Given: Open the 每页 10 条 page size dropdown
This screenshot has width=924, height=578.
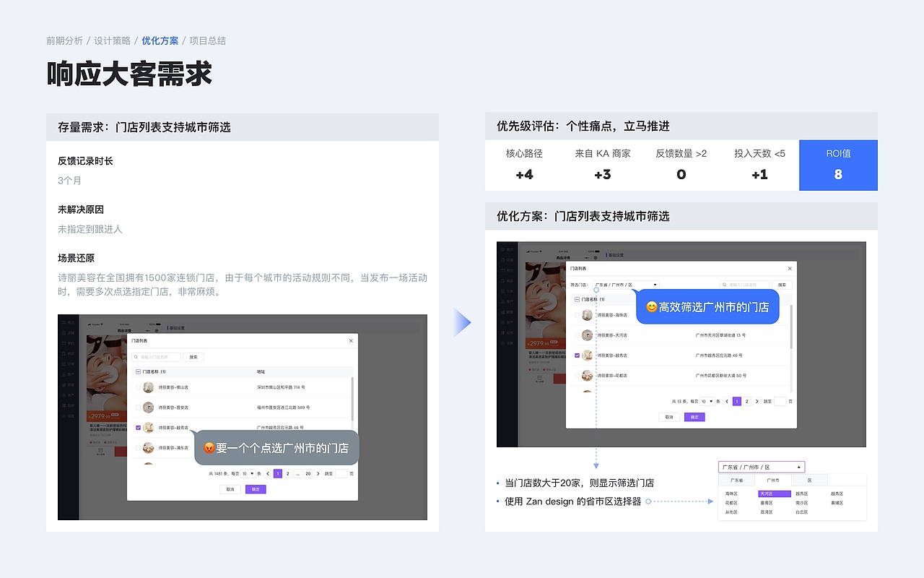Looking at the screenshot, I should [x=707, y=402].
